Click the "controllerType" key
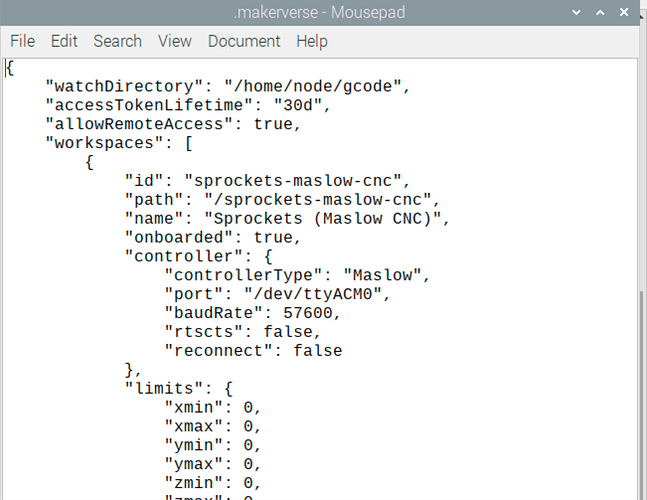647x500 pixels. pyautogui.click(x=243, y=275)
